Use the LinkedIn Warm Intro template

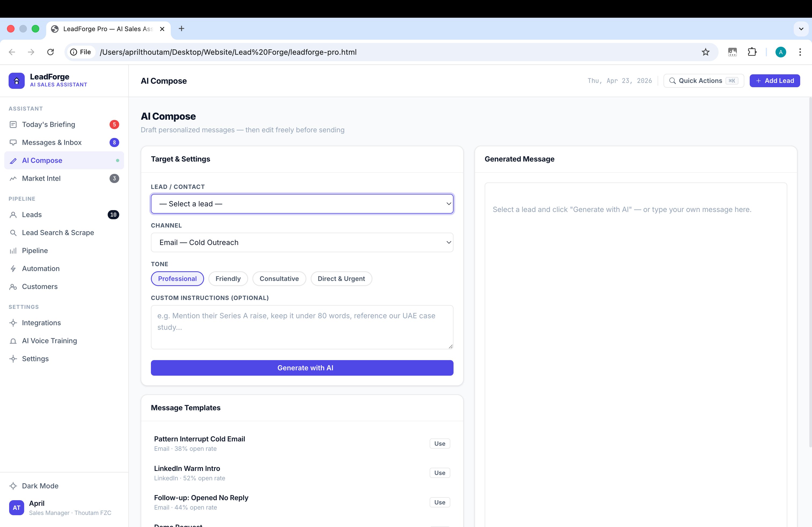click(x=440, y=473)
